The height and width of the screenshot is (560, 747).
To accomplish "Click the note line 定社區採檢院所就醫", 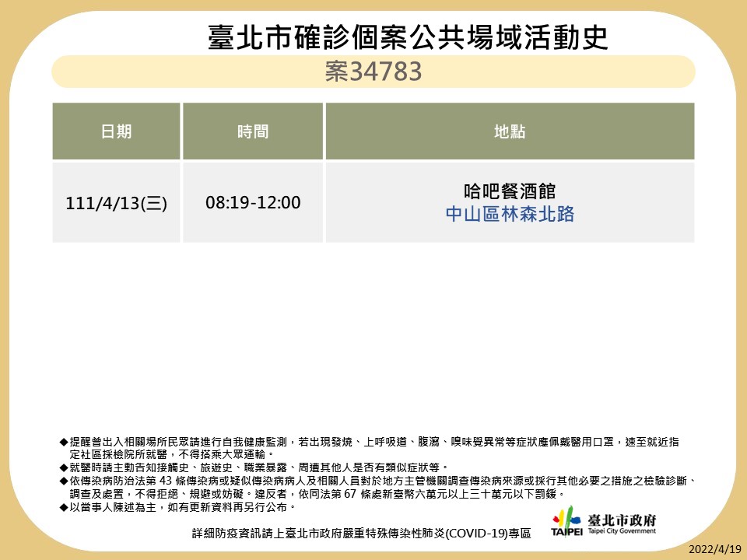I will click(x=172, y=454).
